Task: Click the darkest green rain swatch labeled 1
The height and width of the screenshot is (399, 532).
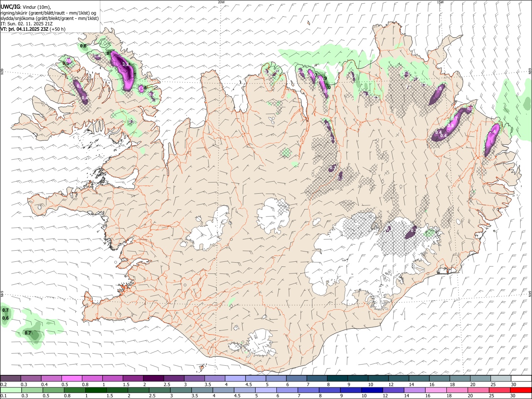Action: pos(96,390)
